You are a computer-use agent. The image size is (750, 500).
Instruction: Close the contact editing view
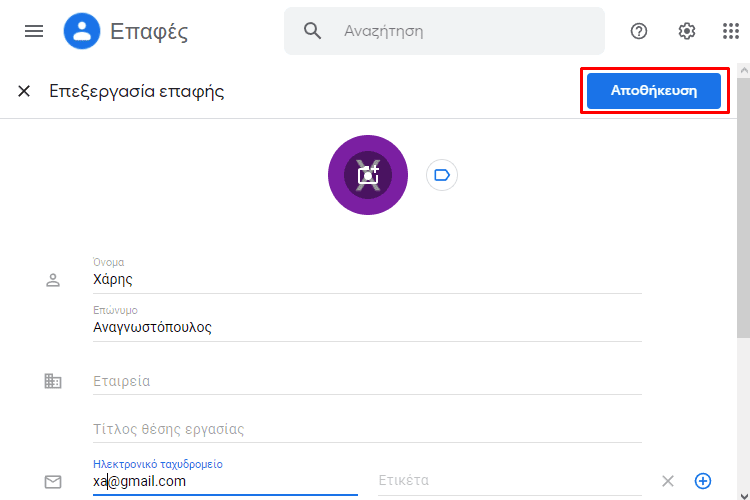click(24, 91)
